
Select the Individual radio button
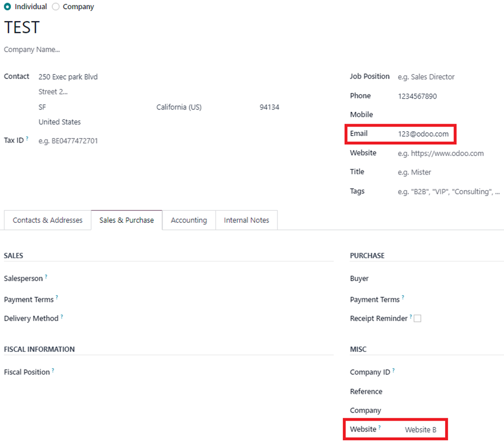coord(7,6)
